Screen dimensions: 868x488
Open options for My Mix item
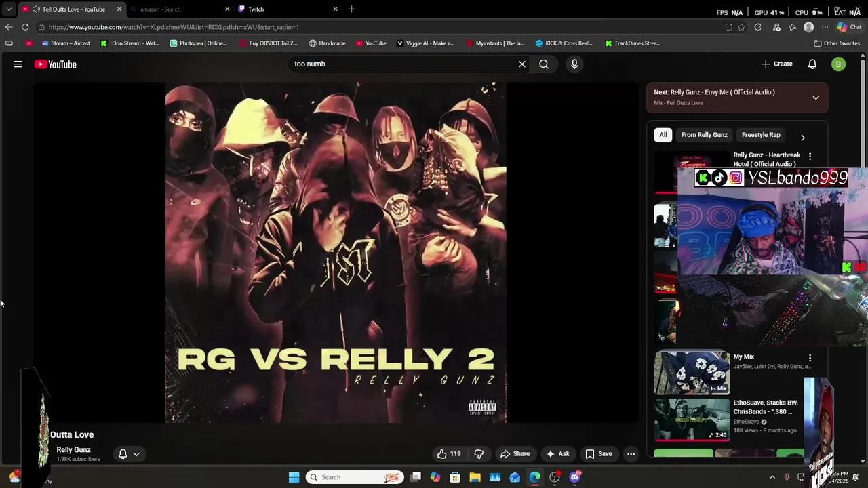coord(810,358)
